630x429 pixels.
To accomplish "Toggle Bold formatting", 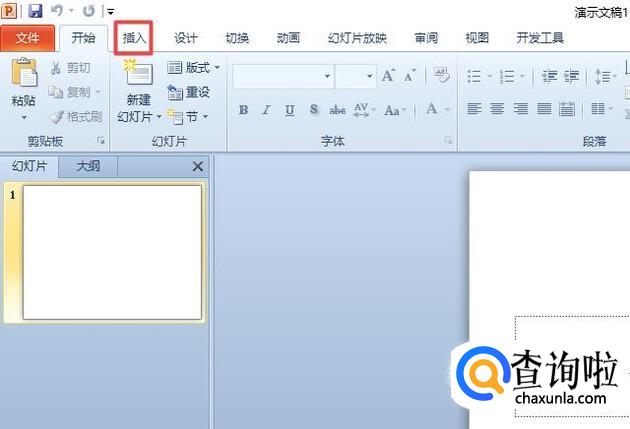I will click(243, 109).
